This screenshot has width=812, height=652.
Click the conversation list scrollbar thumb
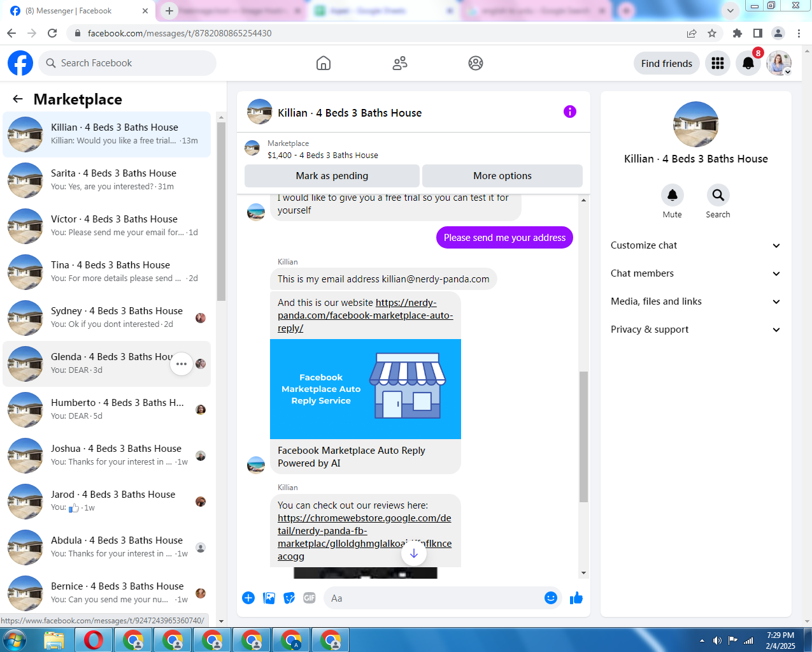click(221, 212)
